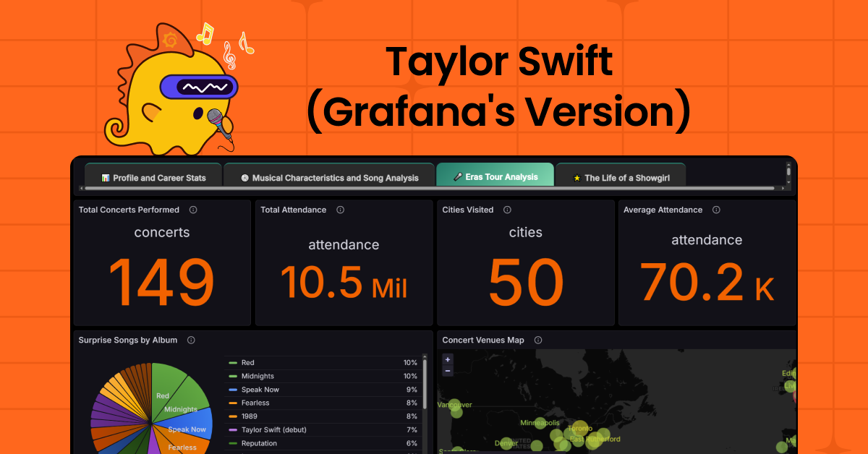Select Taylor Swift (debut) legend entry
The height and width of the screenshot is (454, 868).
(x=273, y=430)
